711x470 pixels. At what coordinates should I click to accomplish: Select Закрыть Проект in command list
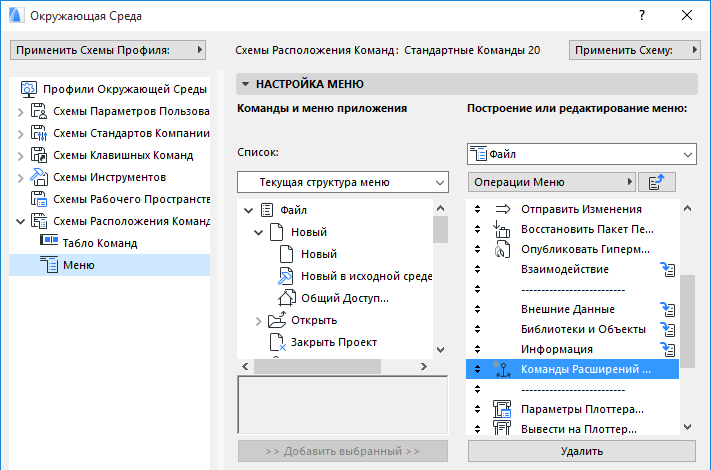(x=333, y=342)
